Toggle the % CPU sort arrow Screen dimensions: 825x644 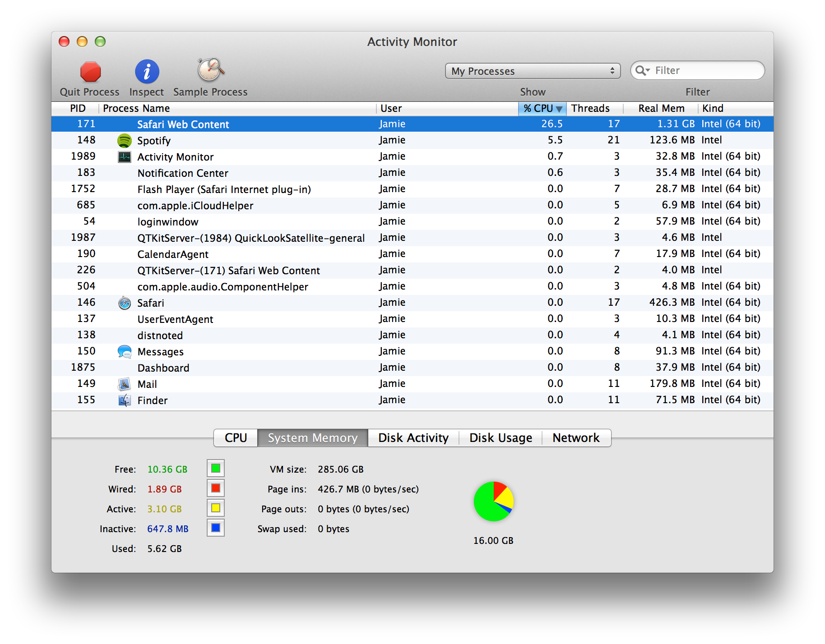[x=560, y=109]
